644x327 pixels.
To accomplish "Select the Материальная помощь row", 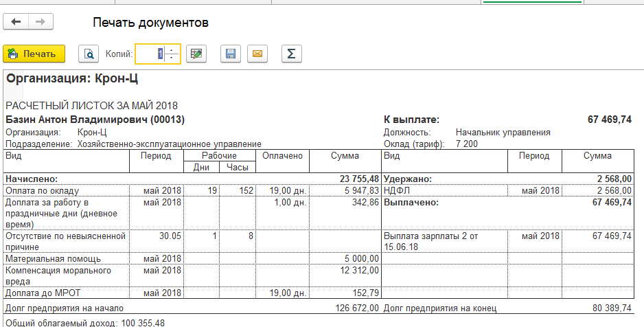I will point(193,259).
